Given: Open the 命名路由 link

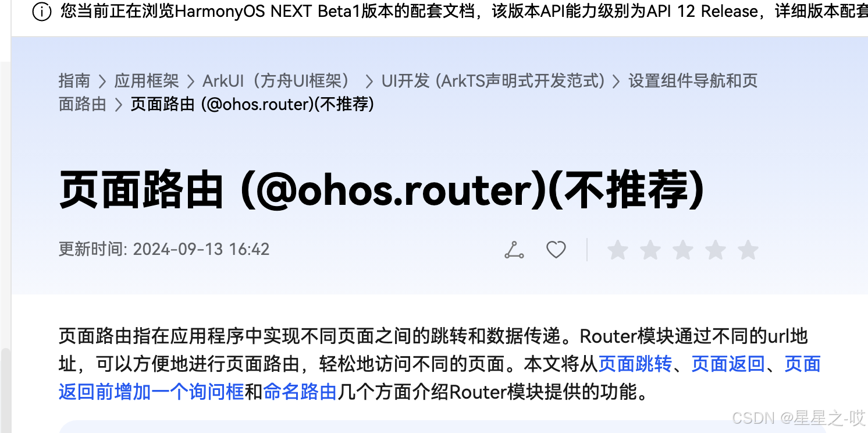Looking at the screenshot, I should [x=300, y=392].
